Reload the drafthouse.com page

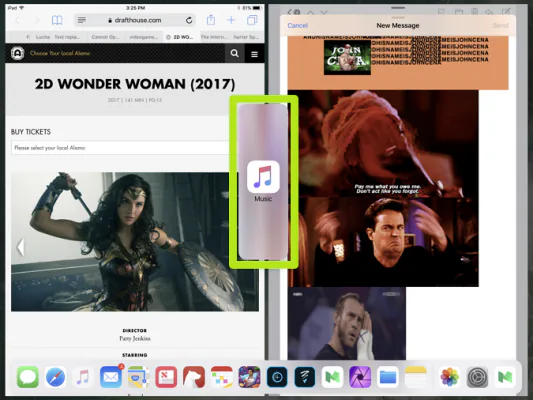189,20
